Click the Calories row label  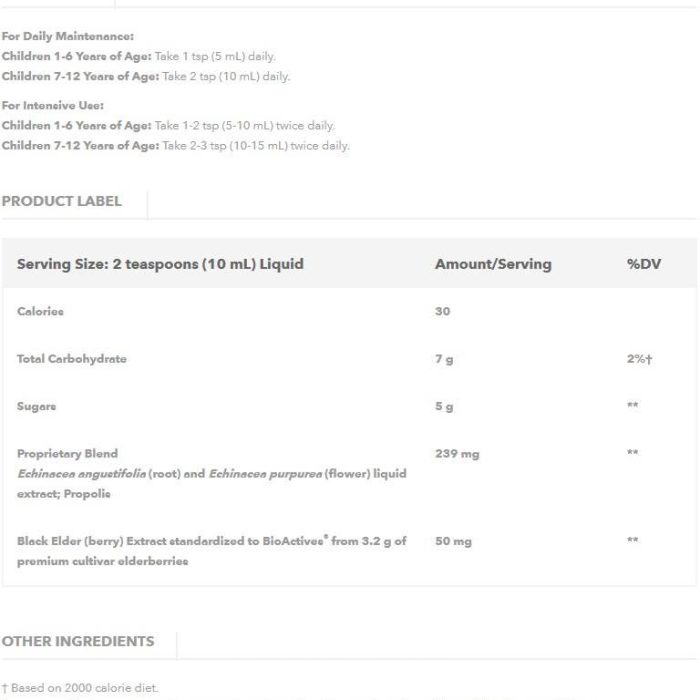tap(40, 311)
